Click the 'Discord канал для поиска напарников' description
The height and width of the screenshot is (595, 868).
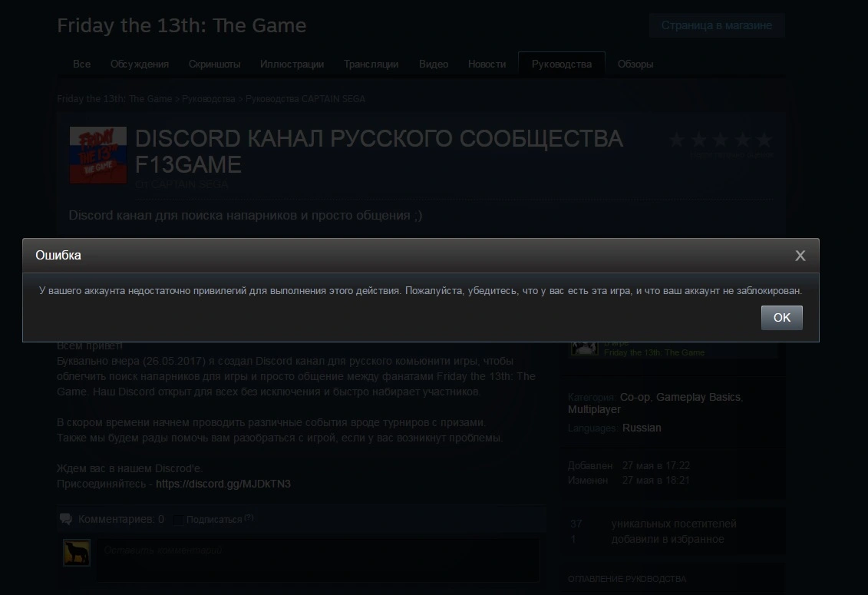246,216
